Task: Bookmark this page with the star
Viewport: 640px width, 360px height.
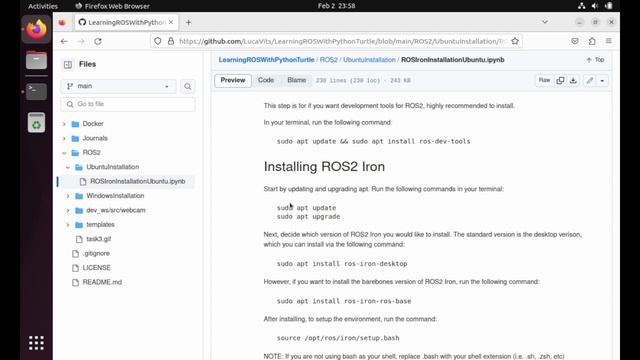Action: pos(515,41)
